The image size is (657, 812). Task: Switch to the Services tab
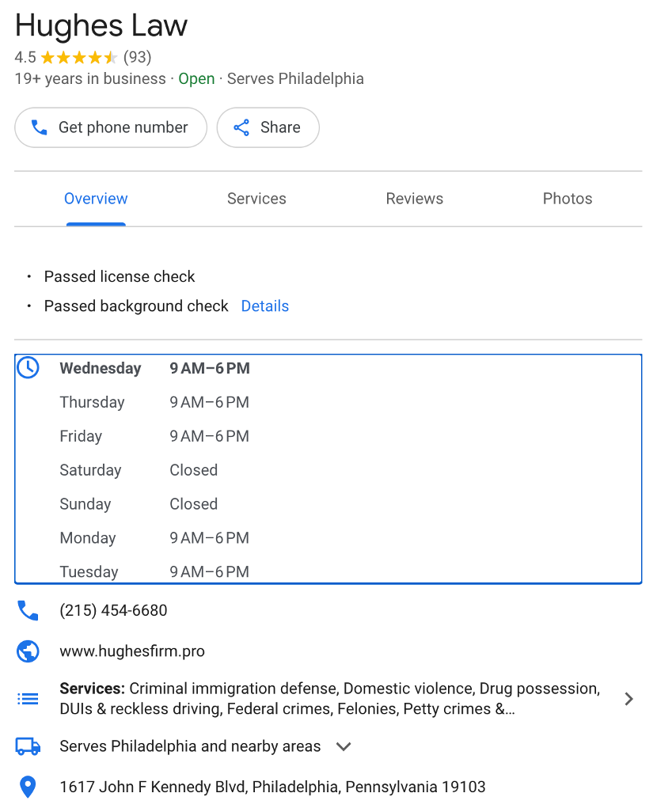(256, 199)
